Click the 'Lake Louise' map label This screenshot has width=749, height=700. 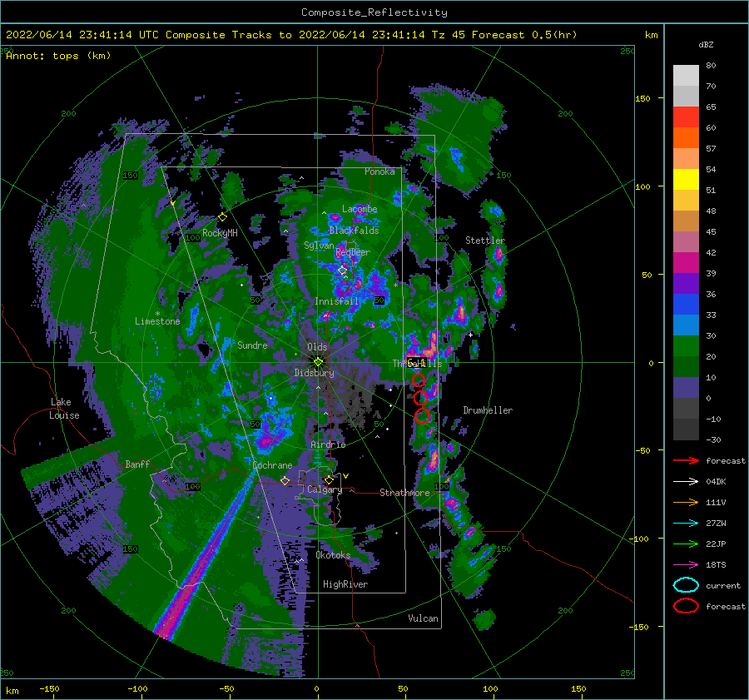64,409
